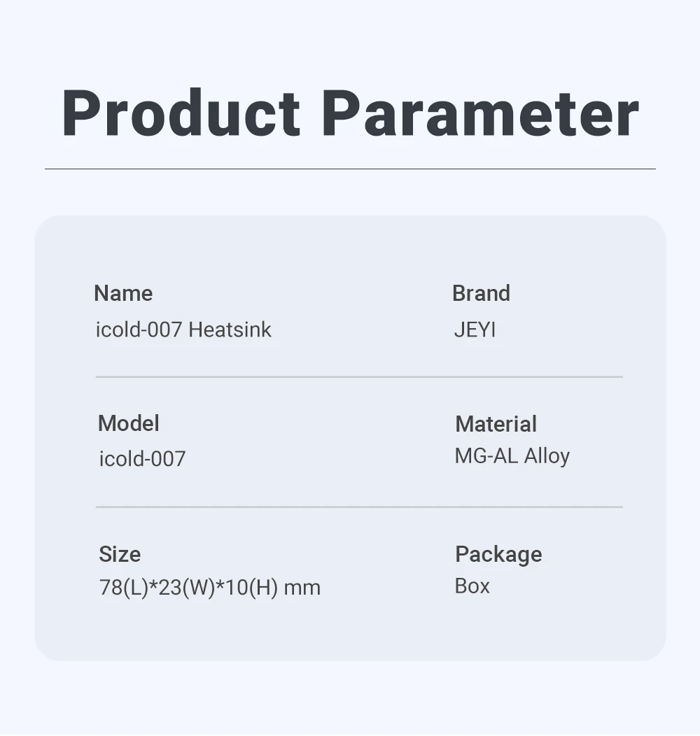Click the 78(L)*23(W)*10(H) mm dimensions
Screen dimensions: 700x736
209,588
